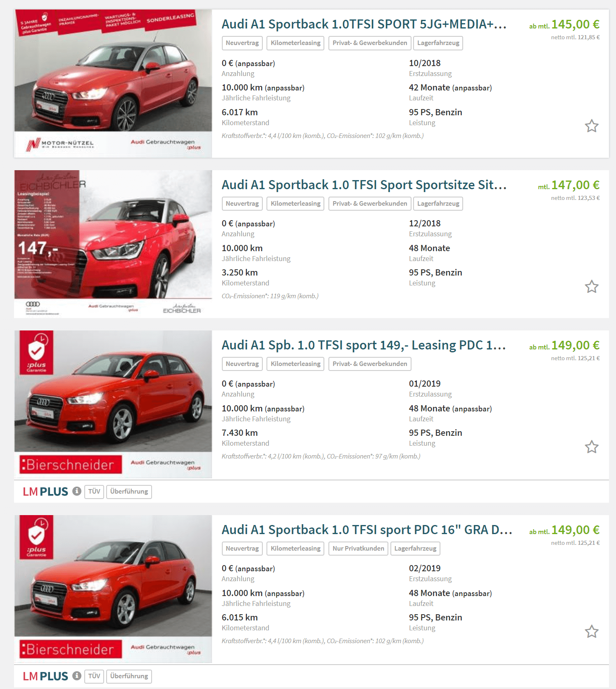This screenshot has height=689, width=616.
Task: Click the 42 Monate (anpassbar) Laufzeit value
Action: pyautogui.click(x=450, y=88)
